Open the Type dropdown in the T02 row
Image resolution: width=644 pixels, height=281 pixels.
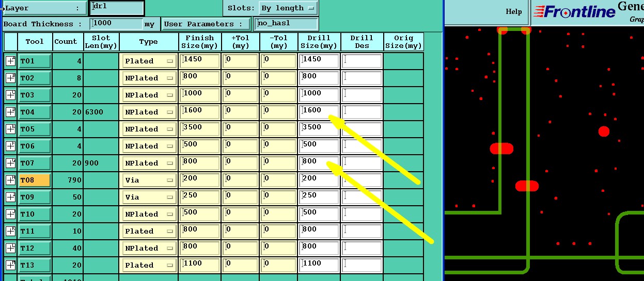pos(149,78)
